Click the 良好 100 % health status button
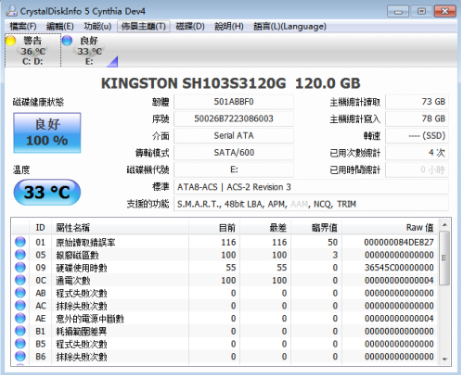This screenshot has height=375, width=461. pyautogui.click(x=47, y=133)
